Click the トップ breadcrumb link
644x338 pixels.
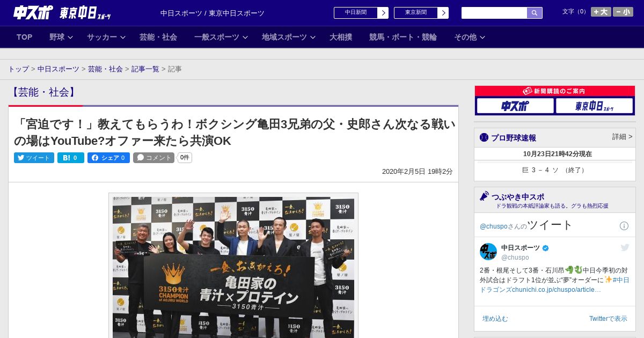pyautogui.click(x=19, y=69)
